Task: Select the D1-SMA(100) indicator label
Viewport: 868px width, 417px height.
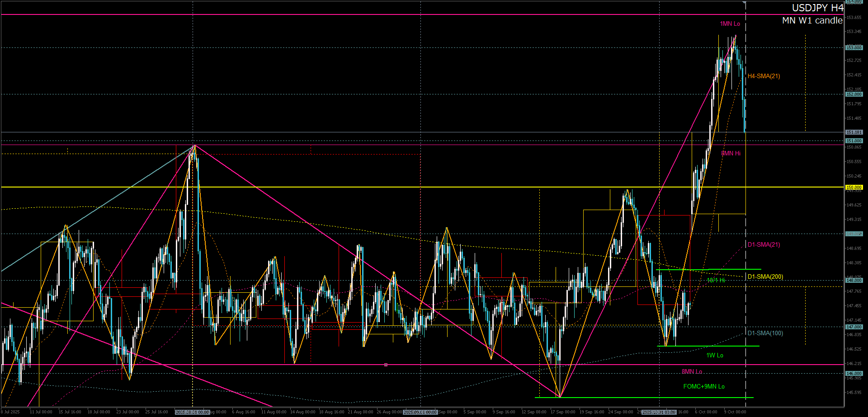Action: [765, 333]
